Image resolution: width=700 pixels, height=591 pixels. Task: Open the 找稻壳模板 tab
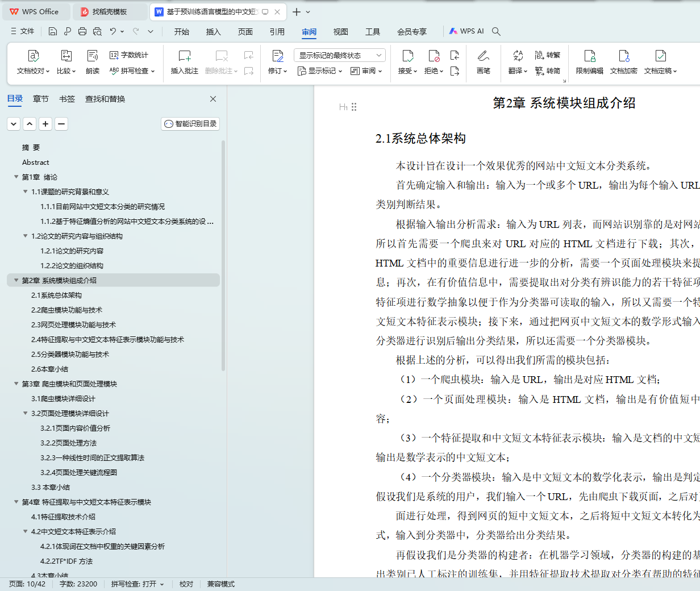110,11
